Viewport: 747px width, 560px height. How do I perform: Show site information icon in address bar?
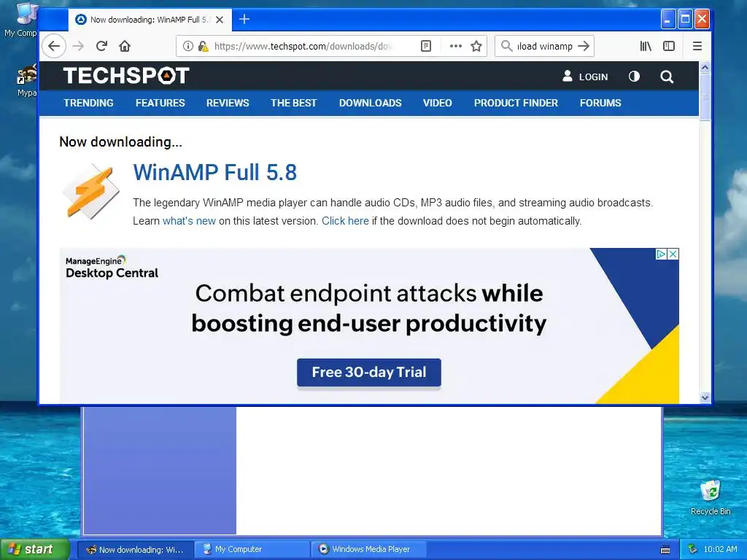[x=188, y=46]
